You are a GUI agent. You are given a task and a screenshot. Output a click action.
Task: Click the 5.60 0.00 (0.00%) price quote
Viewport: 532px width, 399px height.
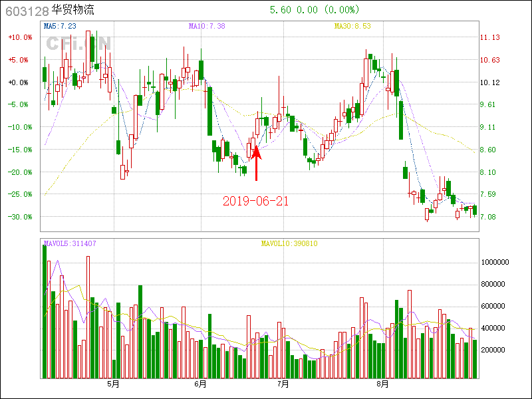pyautogui.click(x=314, y=10)
